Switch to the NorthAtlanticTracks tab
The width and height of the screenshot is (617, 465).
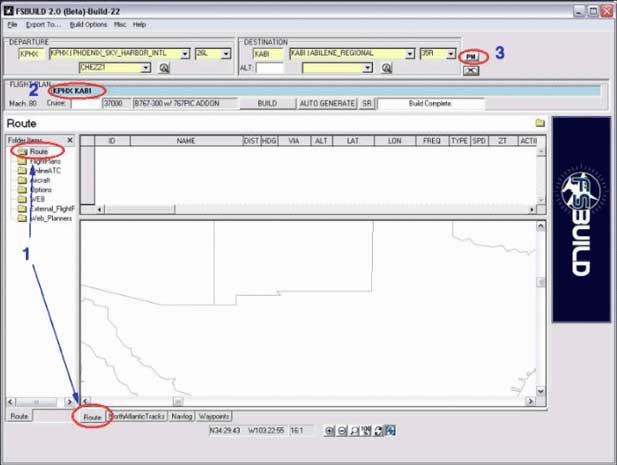[137, 416]
